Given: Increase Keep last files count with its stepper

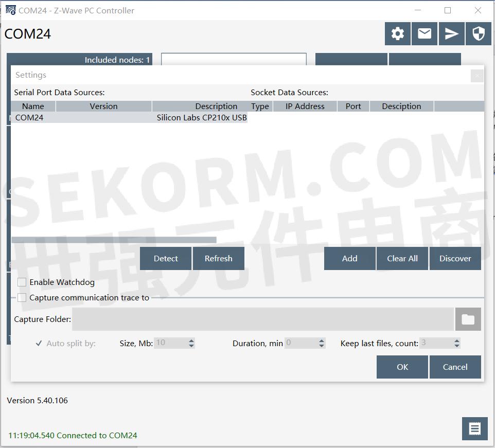Looking at the screenshot, I should (x=456, y=340).
